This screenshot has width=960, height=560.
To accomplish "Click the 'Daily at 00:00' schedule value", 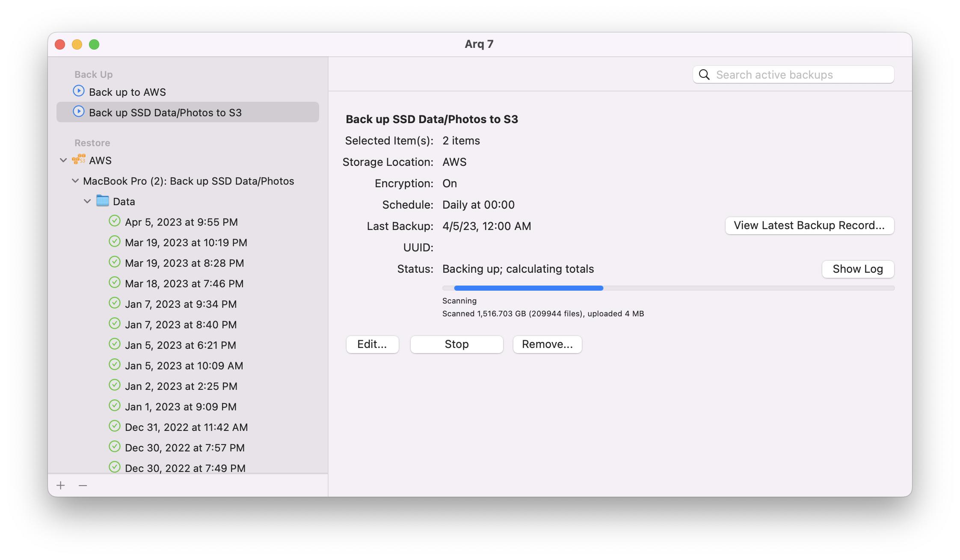I will click(x=478, y=205).
